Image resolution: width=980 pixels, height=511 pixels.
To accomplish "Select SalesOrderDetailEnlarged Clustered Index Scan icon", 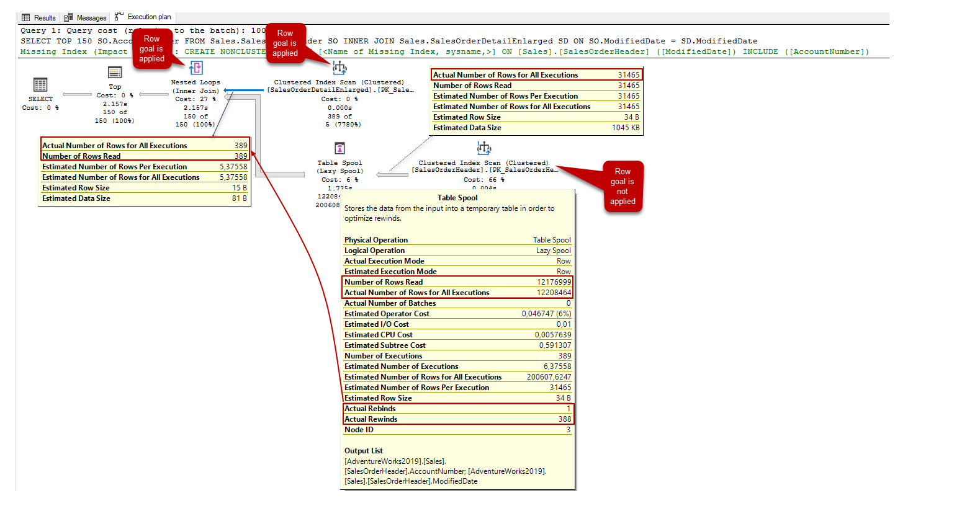I will point(339,68).
